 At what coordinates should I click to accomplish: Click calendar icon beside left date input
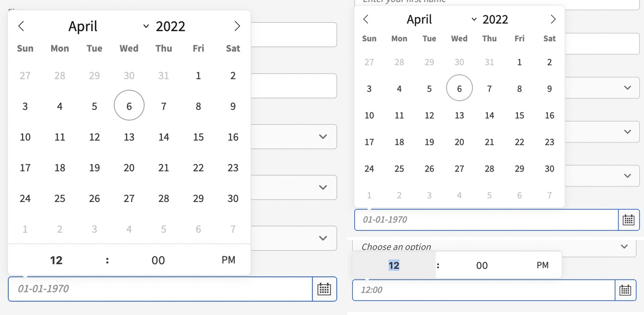tap(324, 289)
